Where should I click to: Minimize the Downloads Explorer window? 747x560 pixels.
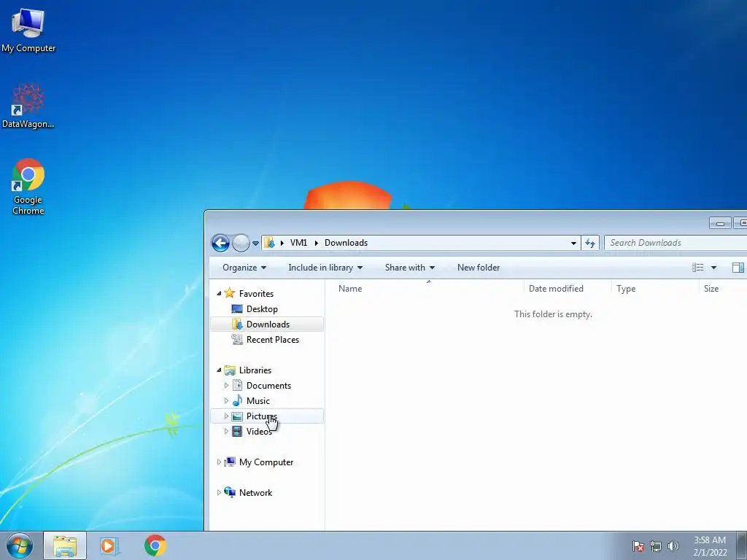pos(720,223)
